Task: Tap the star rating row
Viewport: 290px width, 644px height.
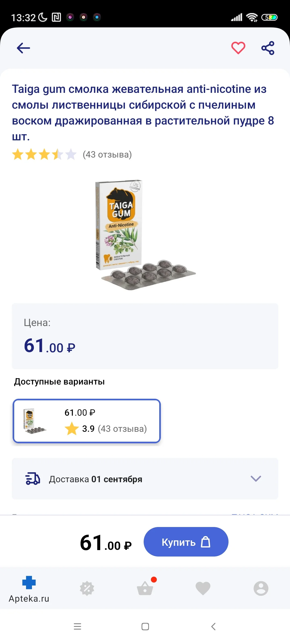Action: 44,155
